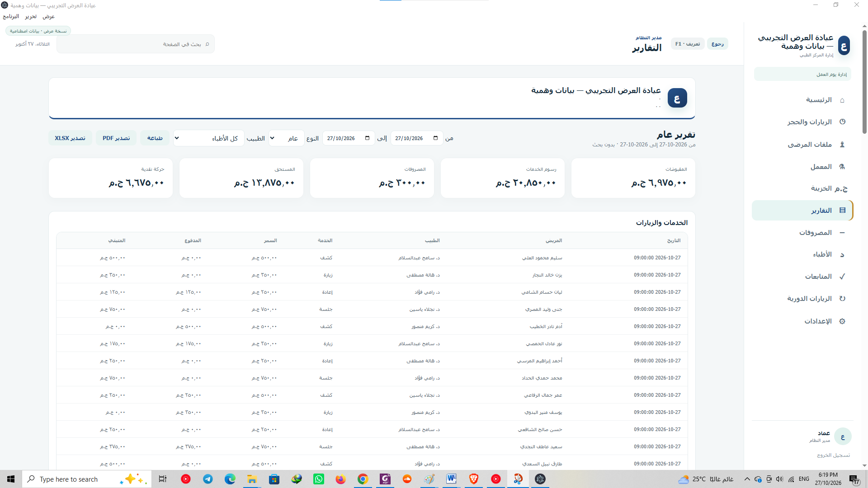
Task: Go to الزيارات والحجز section
Action: (x=802, y=122)
